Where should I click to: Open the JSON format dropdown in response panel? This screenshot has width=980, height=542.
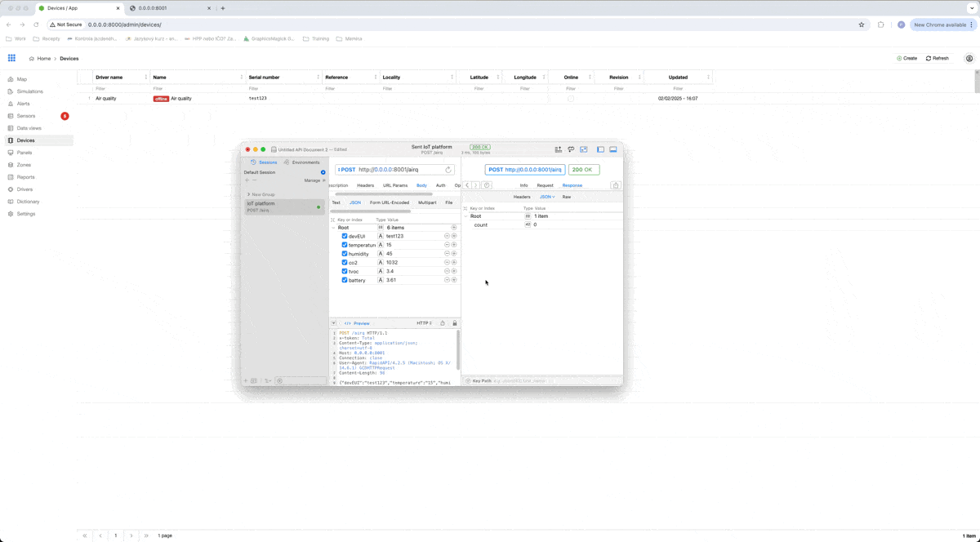547,197
